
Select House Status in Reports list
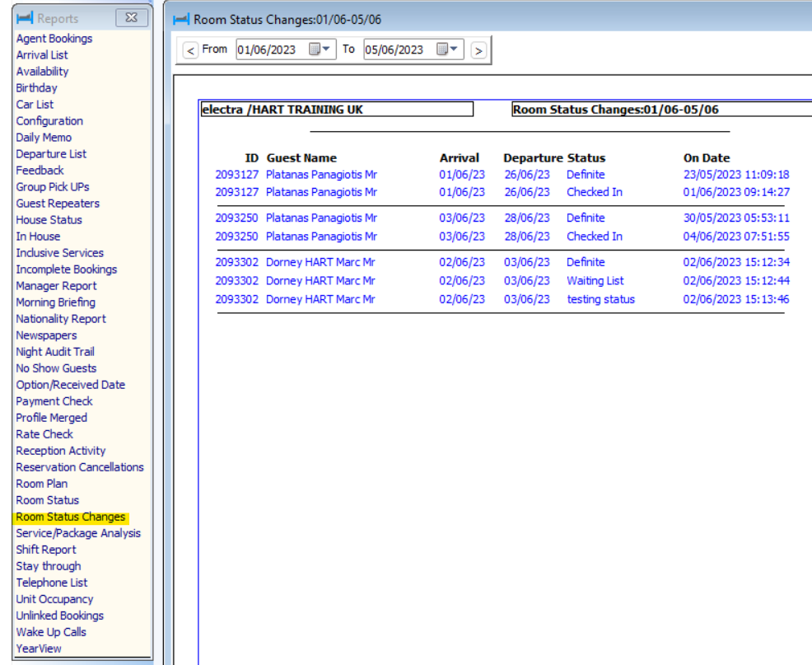coord(49,220)
